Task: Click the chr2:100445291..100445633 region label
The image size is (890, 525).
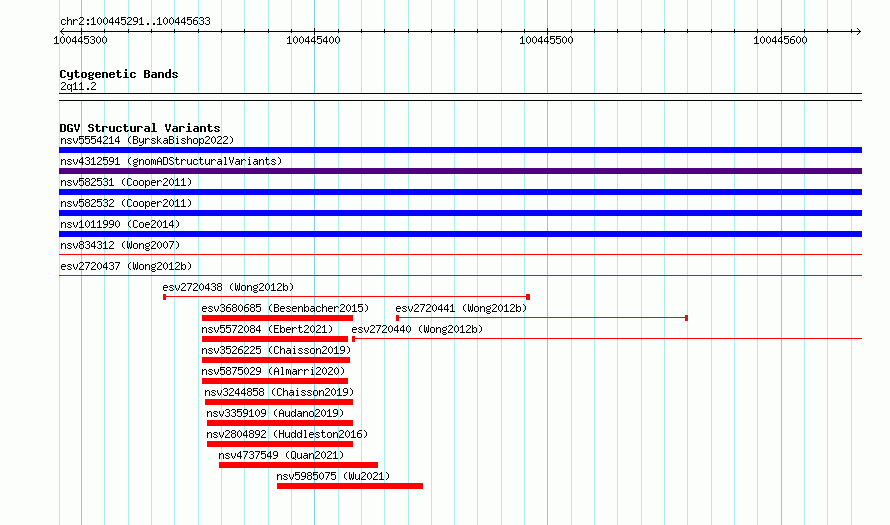Action: pos(135,21)
